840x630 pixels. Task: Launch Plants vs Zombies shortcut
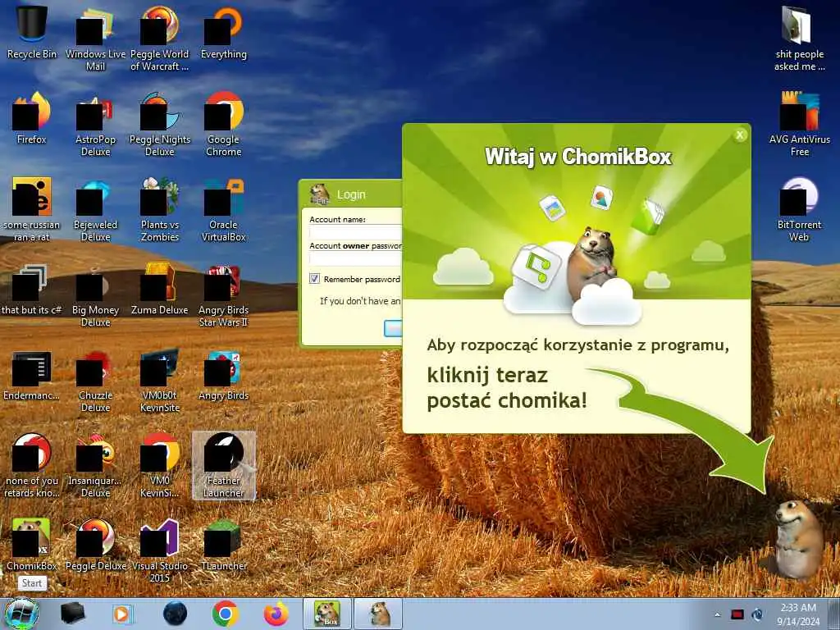click(160, 209)
